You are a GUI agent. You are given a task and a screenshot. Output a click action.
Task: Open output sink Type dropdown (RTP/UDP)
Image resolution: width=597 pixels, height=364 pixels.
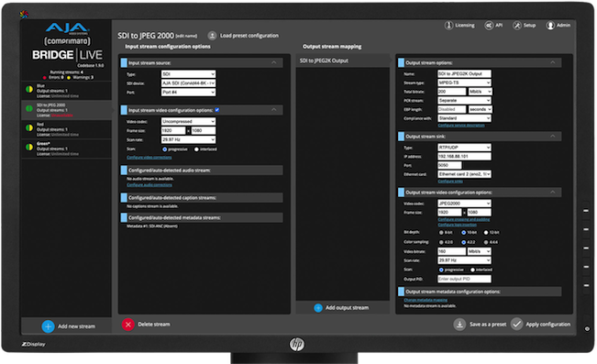465,148
